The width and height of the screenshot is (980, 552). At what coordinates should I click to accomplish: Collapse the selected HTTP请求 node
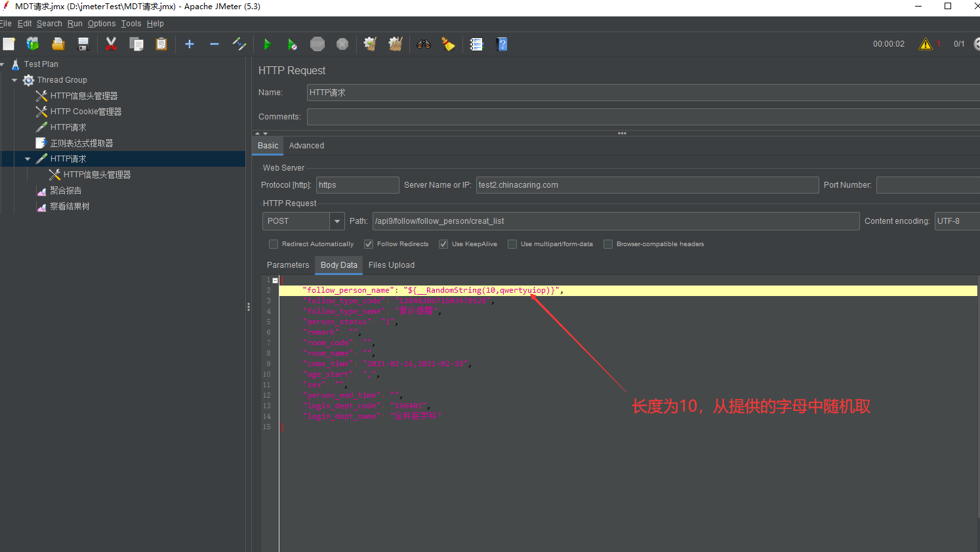(x=28, y=159)
